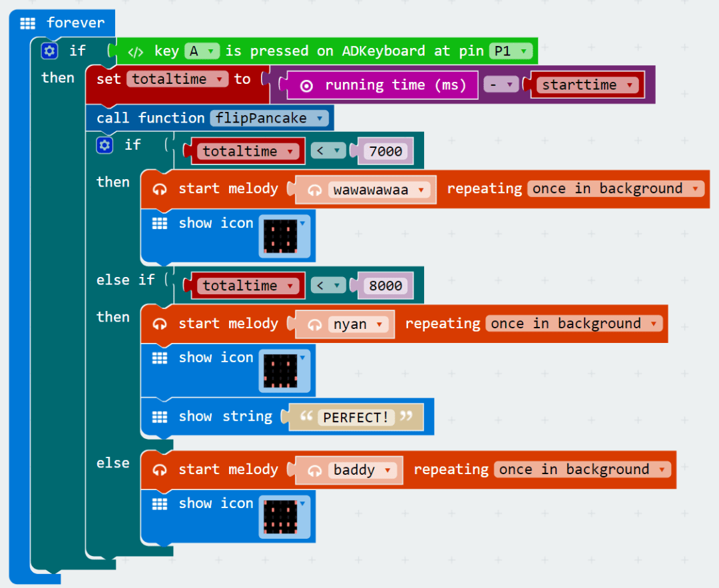The width and height of the screenshot is (719, 588).
Task: Open icon picker in the else show icon block
Action: point(284,517)
